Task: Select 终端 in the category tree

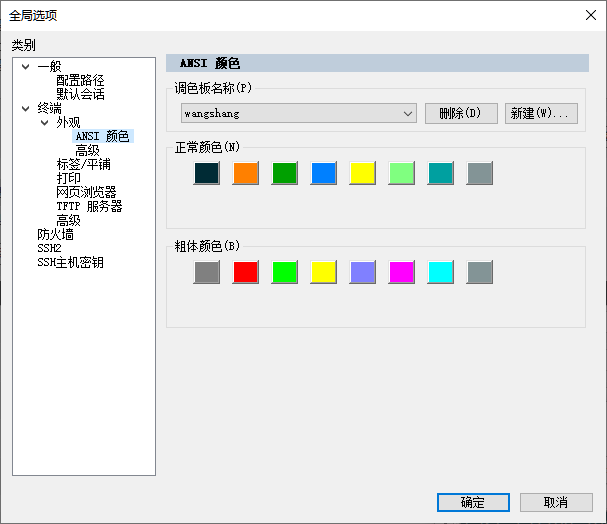Action: point(50,108)
